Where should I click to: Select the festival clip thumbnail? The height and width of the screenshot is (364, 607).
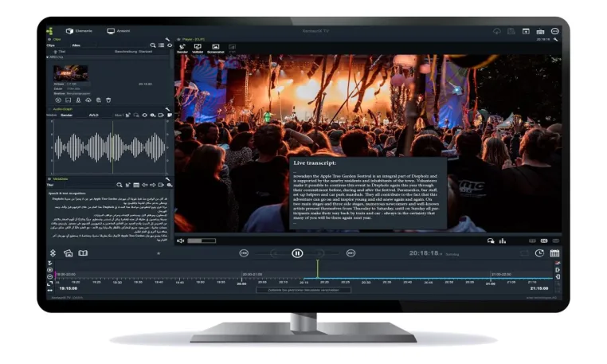click(70, 72)
